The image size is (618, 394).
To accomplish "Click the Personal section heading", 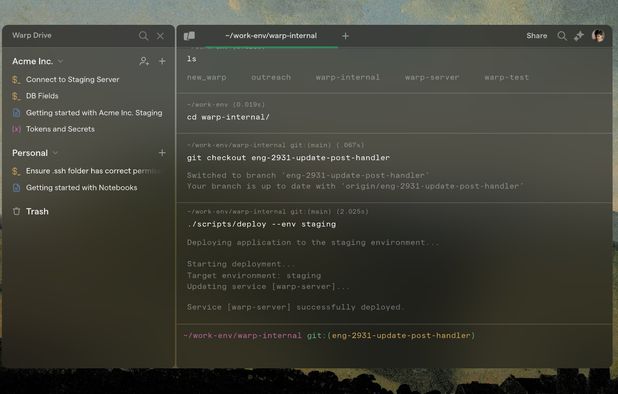I will [x=30, y=153].
